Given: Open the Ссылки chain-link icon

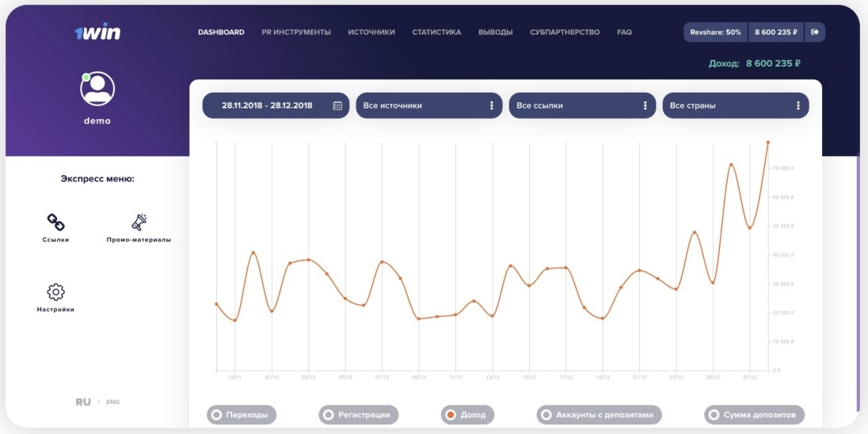Looking at the screenshot, I should coord(55,222).
